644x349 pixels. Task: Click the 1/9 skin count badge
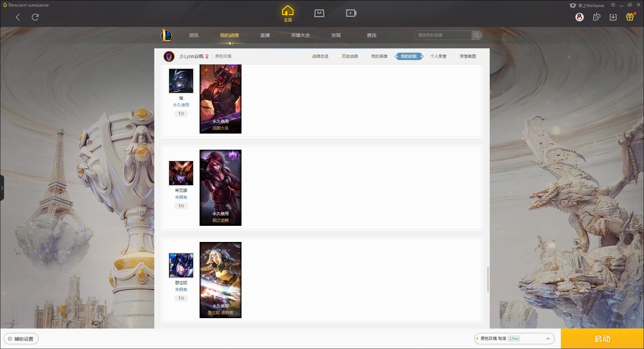coord(181,298)
